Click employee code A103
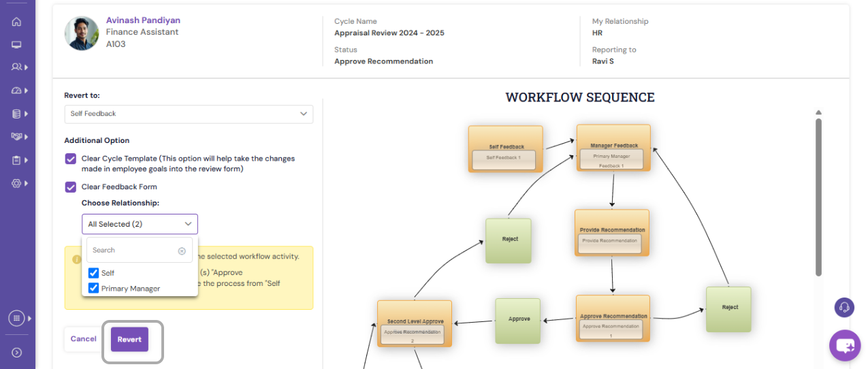The height and width of the screenshot is (369, 868). [x=116, y=44]
